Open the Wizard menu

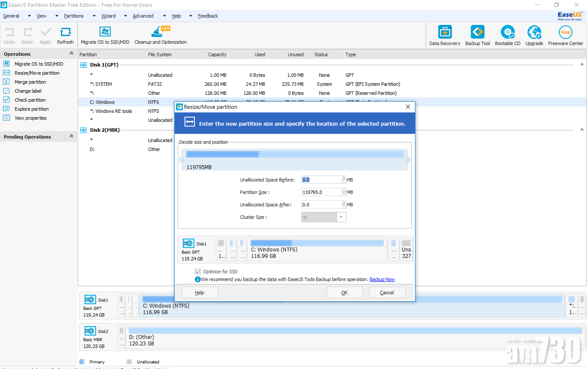(108, 16)
